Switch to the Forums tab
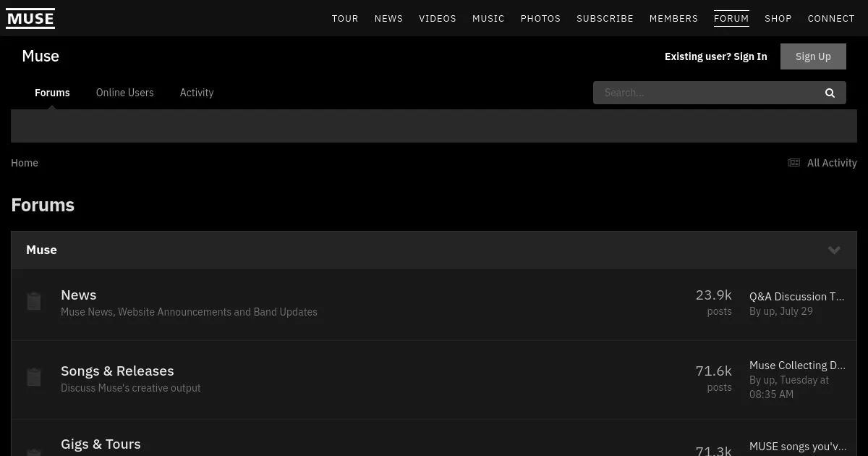 52,93
